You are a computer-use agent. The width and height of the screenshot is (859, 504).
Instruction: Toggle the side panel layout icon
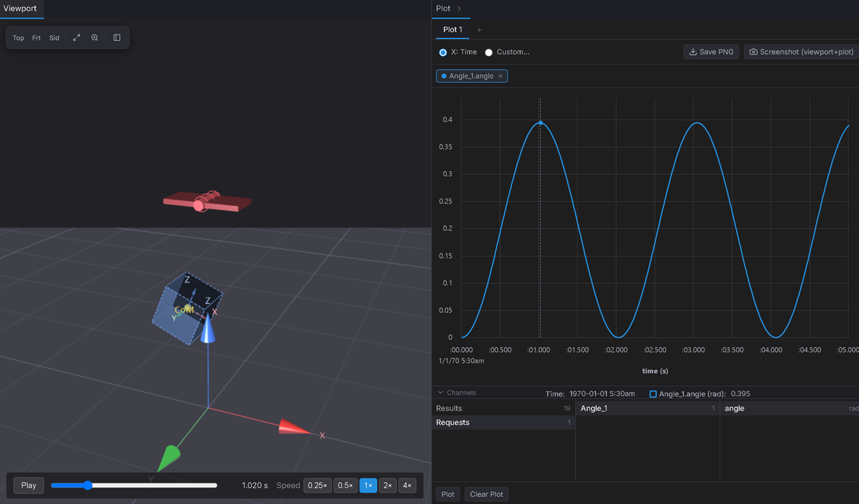[x=117, y=38]
